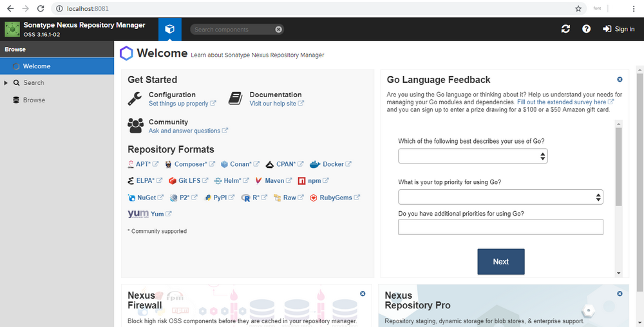Image resolution: width=644 pixels, height=327 pixels.
Task: Click the survey panel scrollbar
Action: tap(619, 167)
